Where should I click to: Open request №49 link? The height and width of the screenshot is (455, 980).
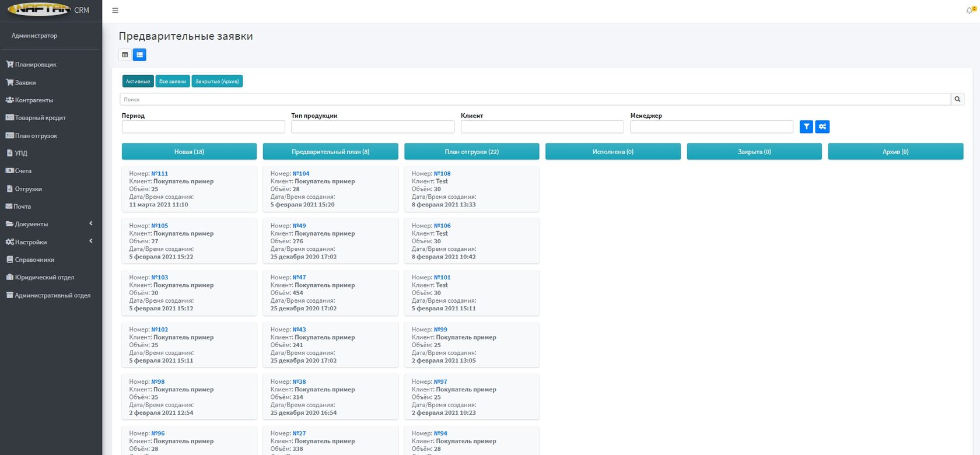click(299, 226)
